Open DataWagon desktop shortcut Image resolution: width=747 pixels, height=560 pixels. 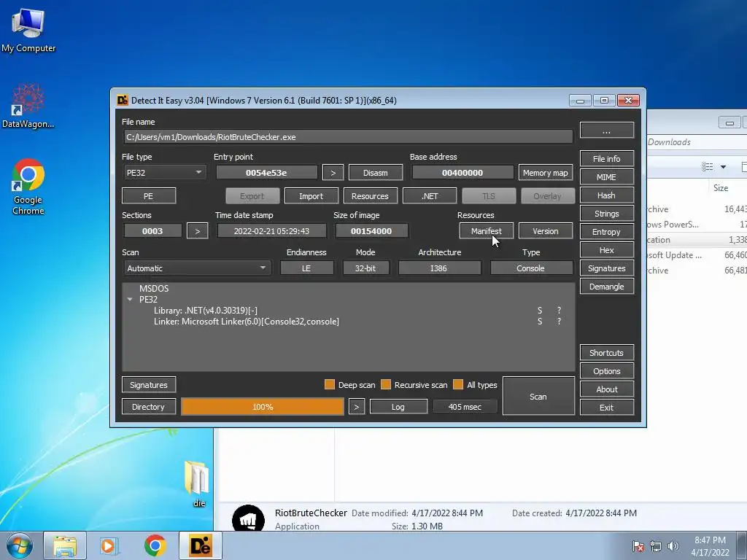(28, 106)
